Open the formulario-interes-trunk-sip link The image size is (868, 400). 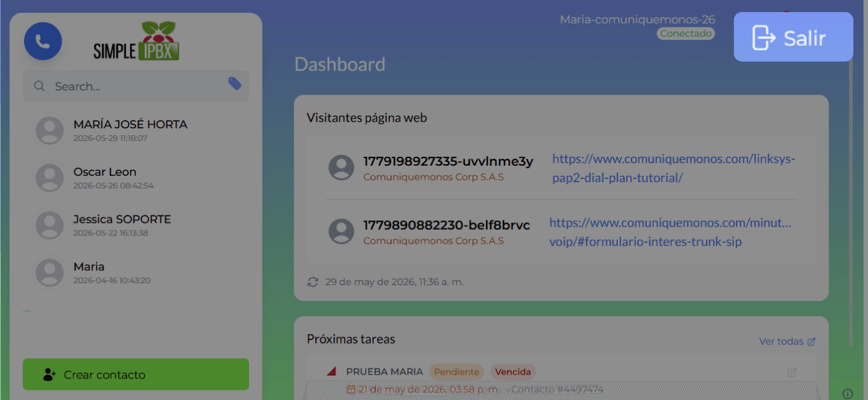[670, 232]
